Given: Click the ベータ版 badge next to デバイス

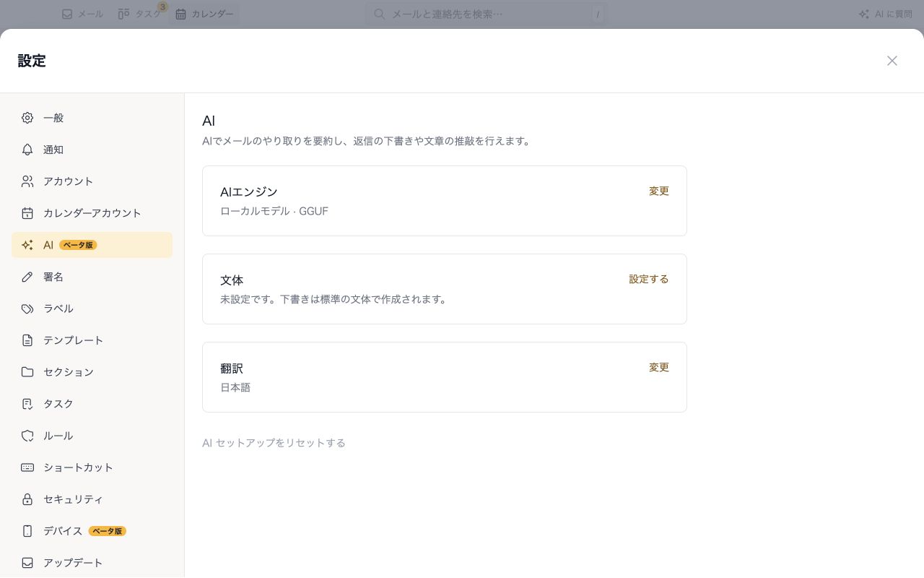Looking at the screenshot, I should tap(107, 531).
